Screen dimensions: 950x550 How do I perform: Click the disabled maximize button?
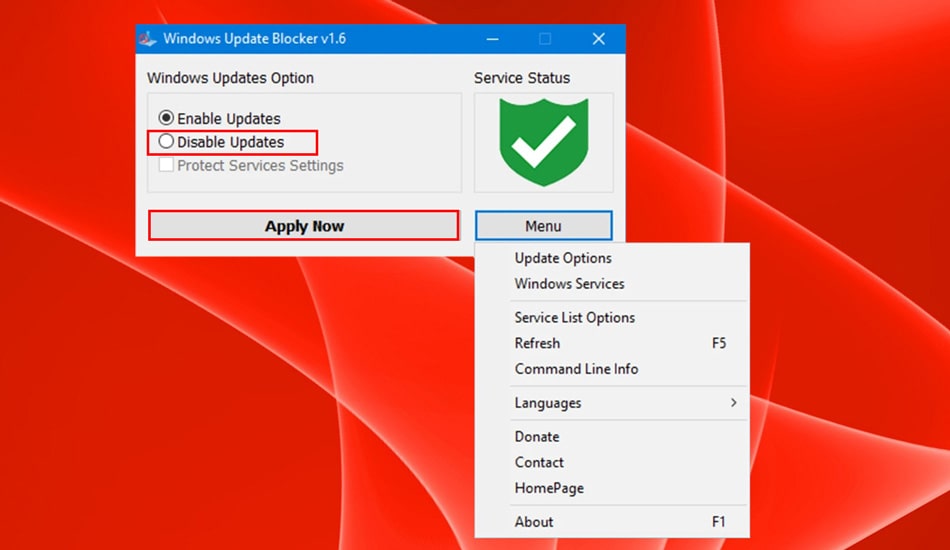[x=545, y=39]
